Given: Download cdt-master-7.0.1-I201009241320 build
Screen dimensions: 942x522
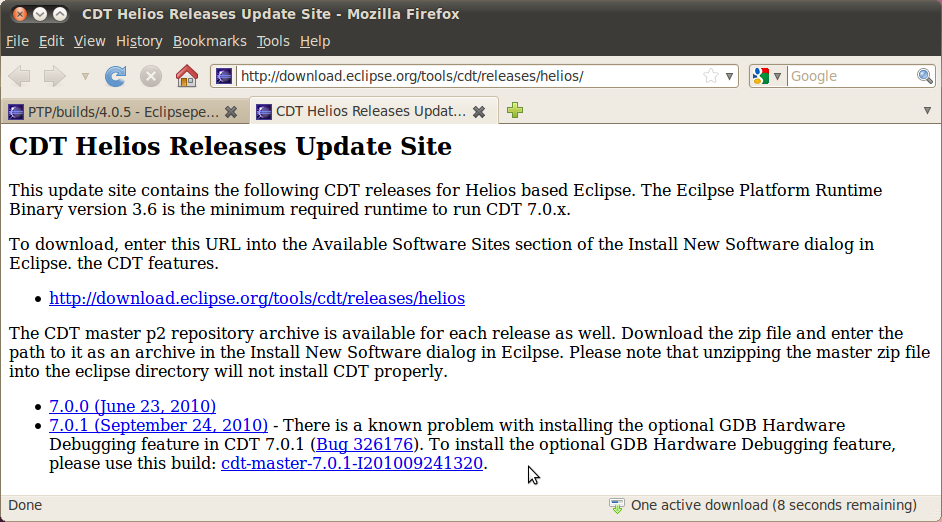Looking at the screenshot, I should (352, 464).
